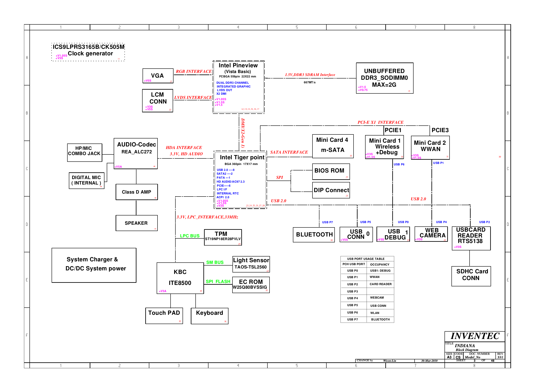
Task: Click the BIOS ROM block
Action: point(331,171)
